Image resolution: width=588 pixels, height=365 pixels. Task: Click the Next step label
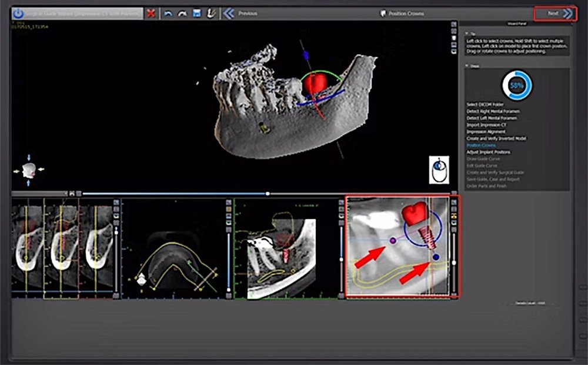[553, 14]
